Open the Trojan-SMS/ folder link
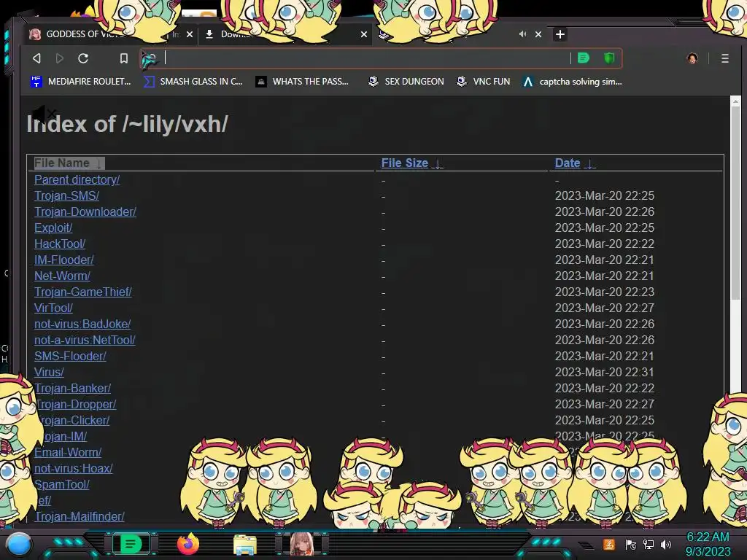Screen dimensions: 747x560 point(66,195)
